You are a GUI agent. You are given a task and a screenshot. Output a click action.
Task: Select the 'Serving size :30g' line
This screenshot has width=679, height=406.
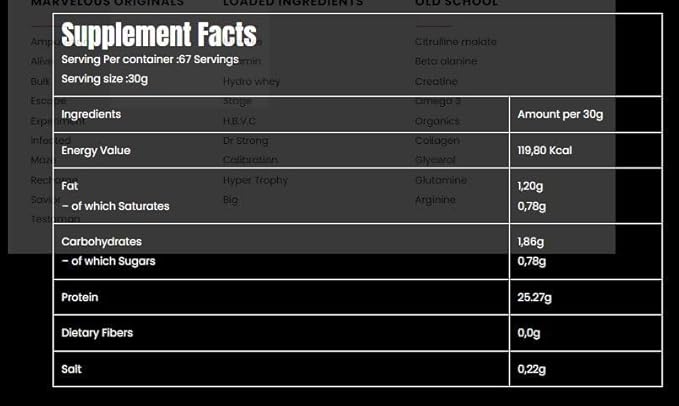point(104,79)
